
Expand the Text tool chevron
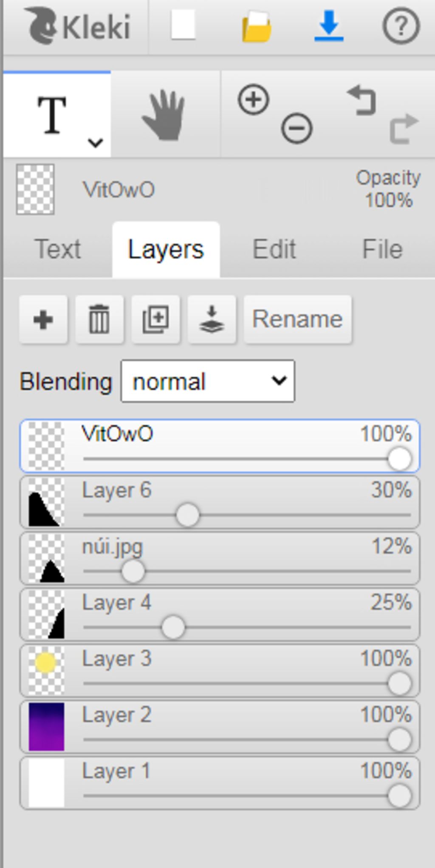(x=95, y=143)
